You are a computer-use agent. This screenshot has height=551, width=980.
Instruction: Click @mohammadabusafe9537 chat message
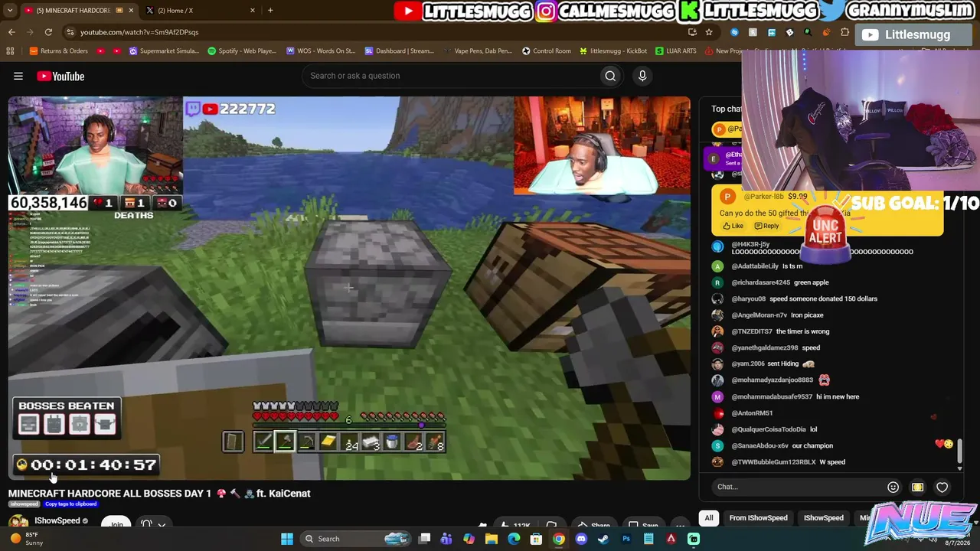click(x=786, y=396)
